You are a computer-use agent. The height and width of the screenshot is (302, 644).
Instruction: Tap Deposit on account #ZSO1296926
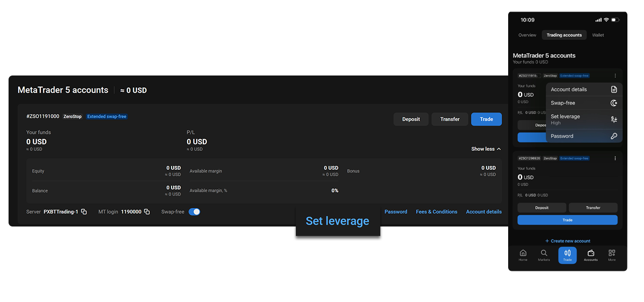[x=542, y=208]
